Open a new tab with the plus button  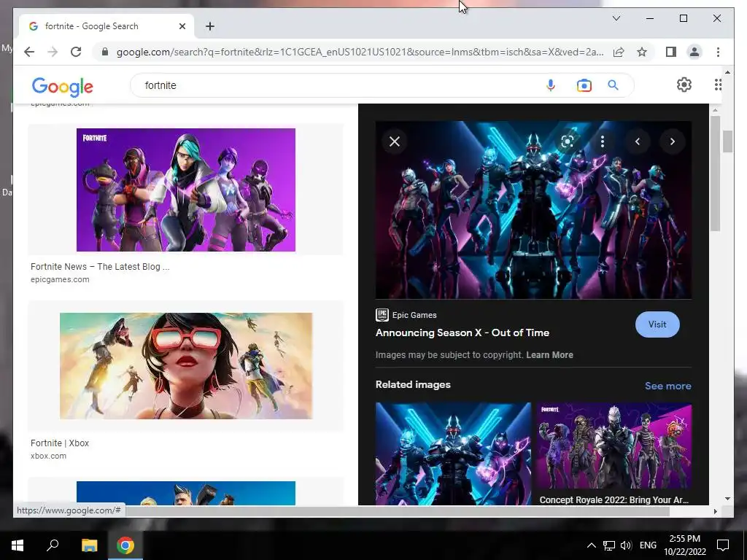pos(210,26)
